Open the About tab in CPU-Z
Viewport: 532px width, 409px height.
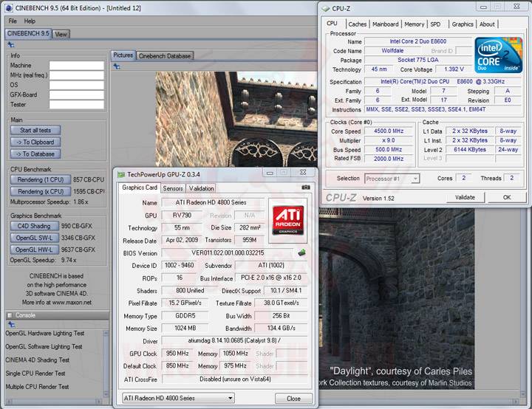click(x=487, y=24)
